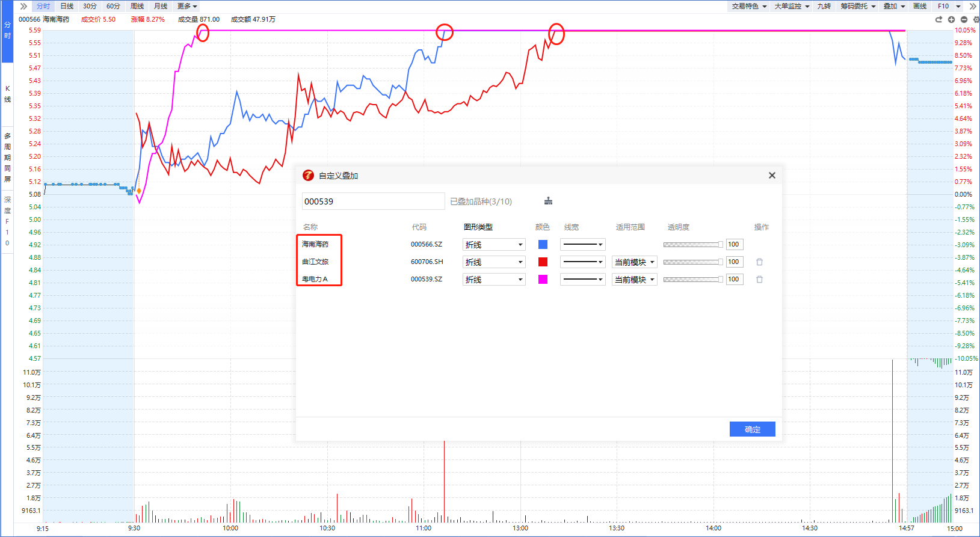Click the 画线 toolbar button
This screenshot has width=980, height=537.
(x=920, y=6)
